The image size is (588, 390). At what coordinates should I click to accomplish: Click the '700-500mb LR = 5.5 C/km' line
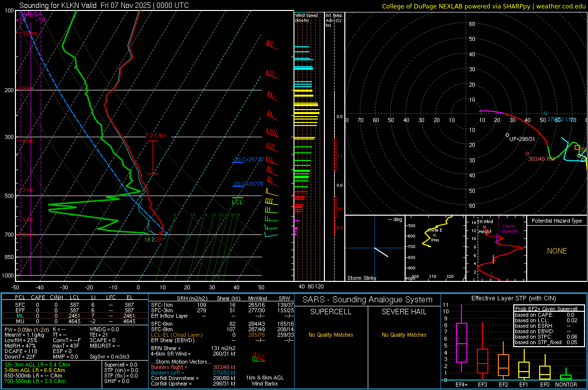(35, 381)
